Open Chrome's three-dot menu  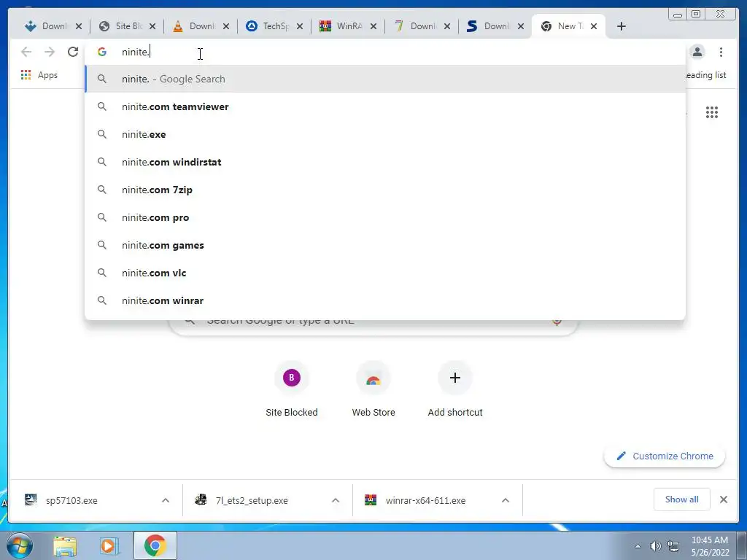pos(721,52)
